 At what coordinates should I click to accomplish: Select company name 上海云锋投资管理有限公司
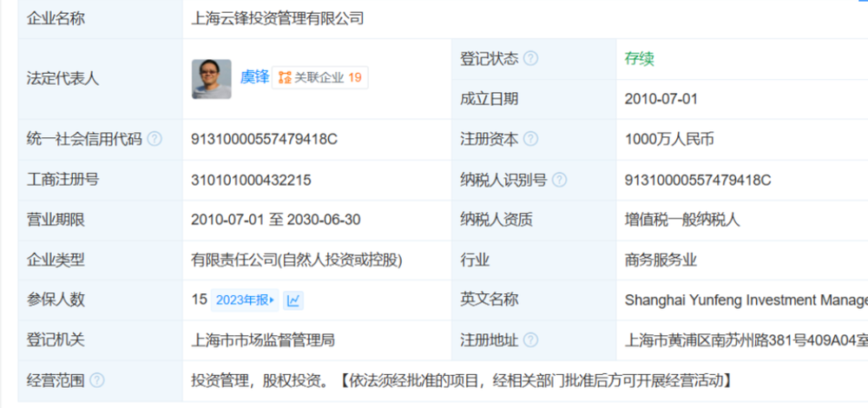coord(278,18)
